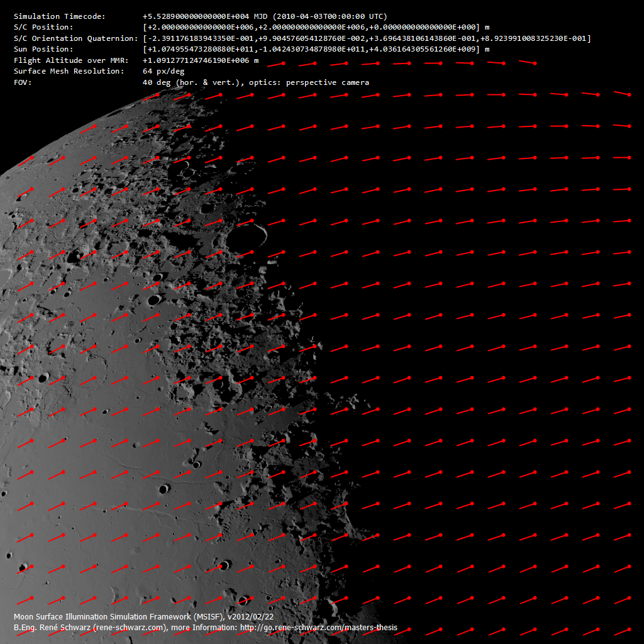644x644 pixels.
Task: Click the rightmost red vector in the top row
Action: pos(527,62)
